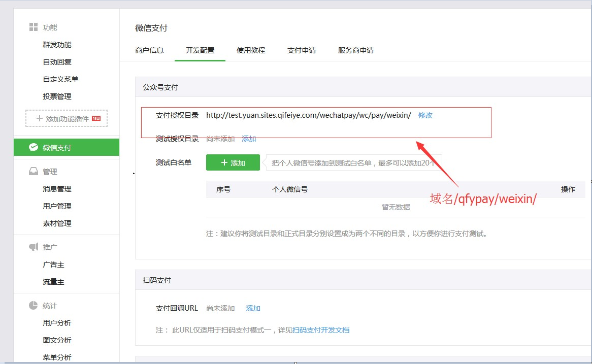Viewport: 592px width, 364px height.
Task: Click the 公众号支付 section header
Action: pos(160,87)
